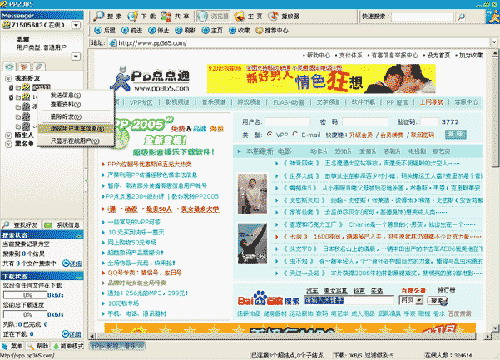Choose the highlighted context menu entry
500x360 pixels.
click(76, 128)
